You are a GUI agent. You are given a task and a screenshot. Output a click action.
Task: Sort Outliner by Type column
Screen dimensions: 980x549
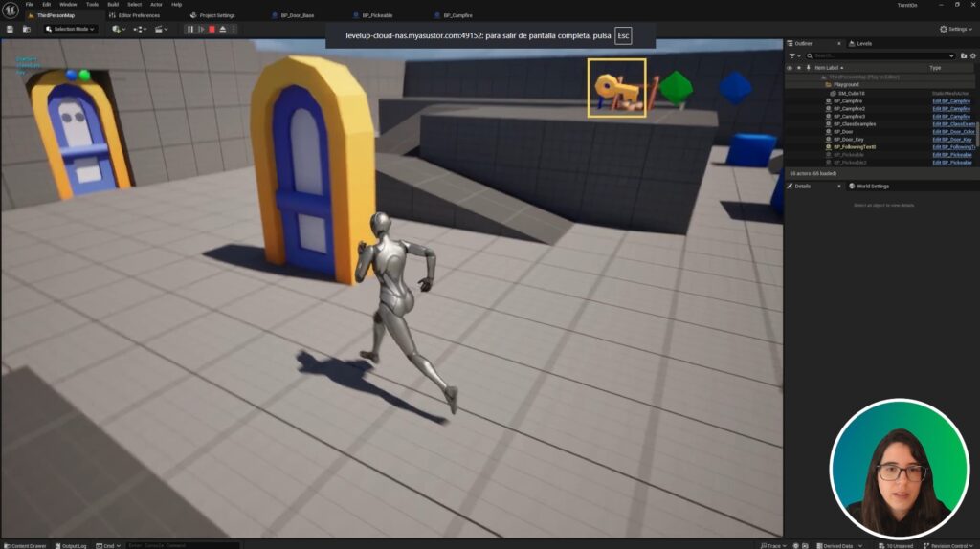click(935, 68)
